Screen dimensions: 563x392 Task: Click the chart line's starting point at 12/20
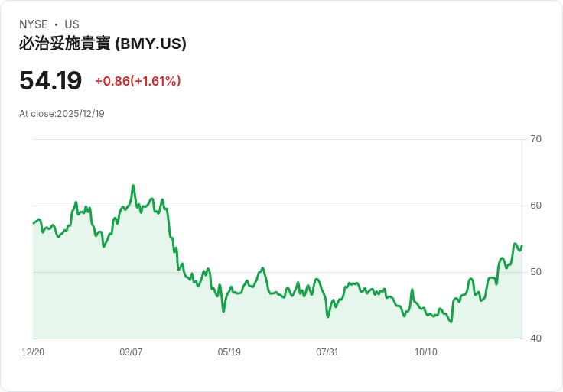pyautogui.click(x=34, y=223)
